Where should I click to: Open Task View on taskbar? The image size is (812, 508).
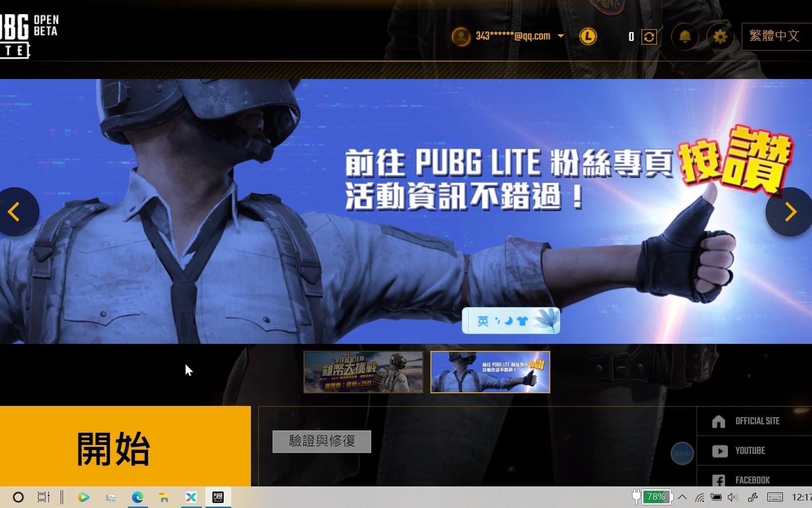click(x=43, y=497)
